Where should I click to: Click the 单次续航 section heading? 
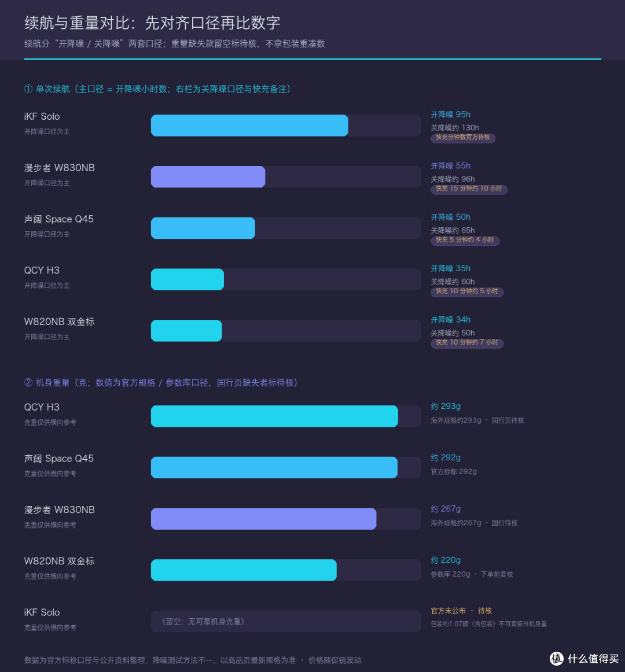coord(159,88)
